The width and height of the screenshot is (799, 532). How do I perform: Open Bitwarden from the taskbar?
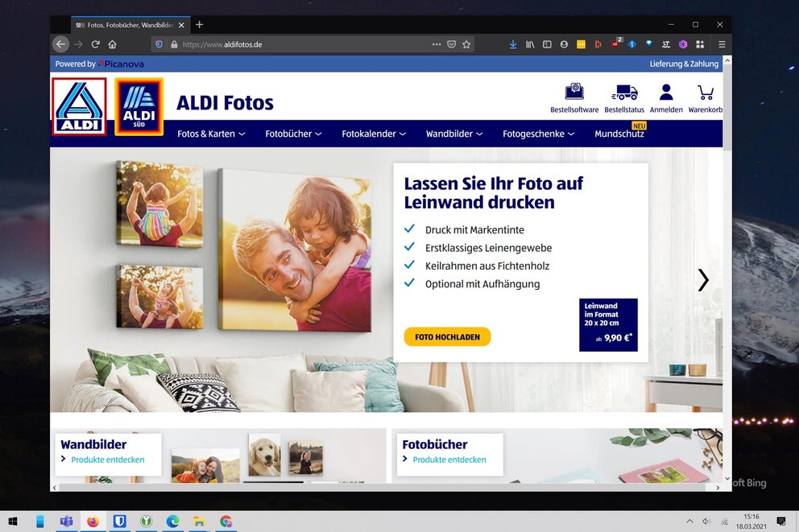tap(120, 522)
